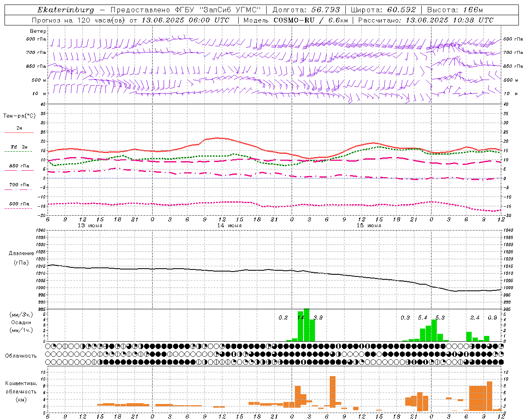This screenshot has width=525, height=420.
Task: Click the 5.3 precipitation total
Action: pyautogui.click(x=440, y=318)
